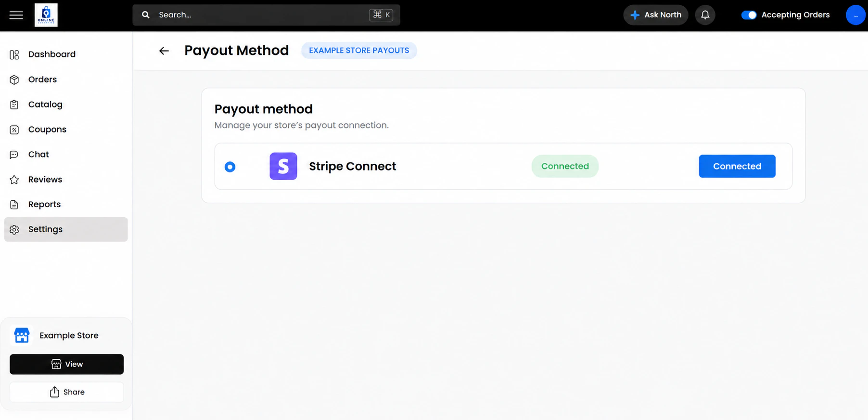Screen dimensions: 868x420
Task: Click the Example Store name
Action: click(69, 335)
